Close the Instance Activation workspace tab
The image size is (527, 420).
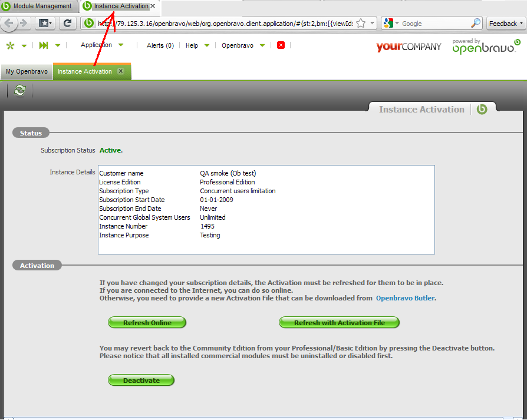[121, 71]
